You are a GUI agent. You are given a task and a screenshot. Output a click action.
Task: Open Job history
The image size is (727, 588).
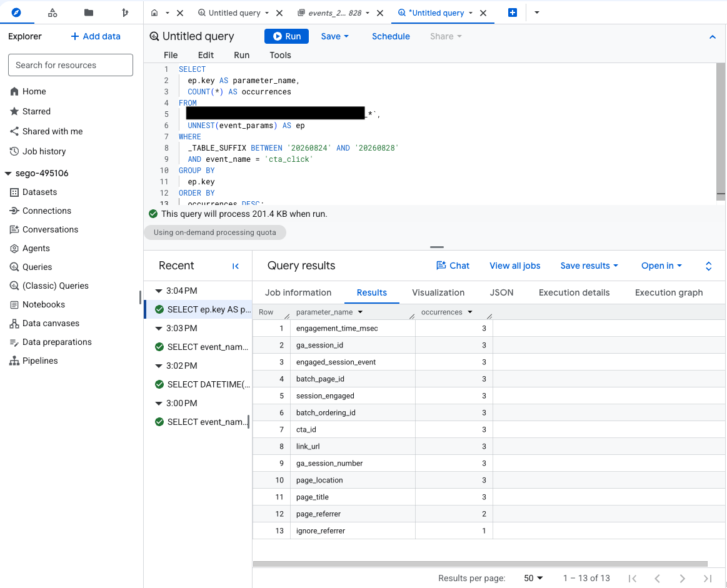point(38,151)
